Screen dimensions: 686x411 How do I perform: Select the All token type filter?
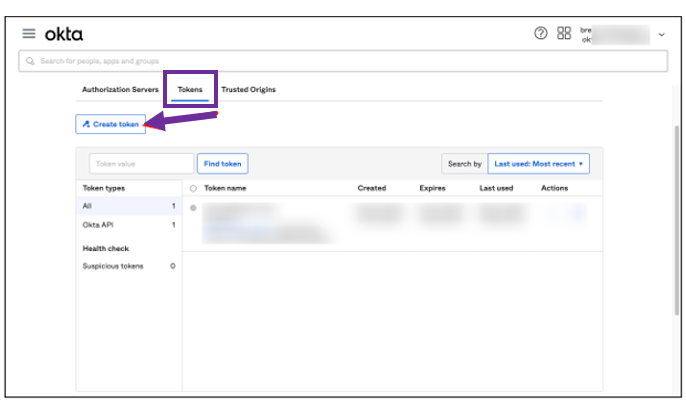coord(129,206)
